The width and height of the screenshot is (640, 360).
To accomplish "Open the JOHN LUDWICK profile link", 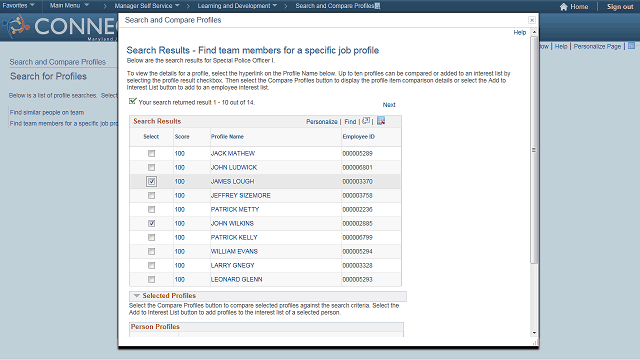I will (234, 167).
